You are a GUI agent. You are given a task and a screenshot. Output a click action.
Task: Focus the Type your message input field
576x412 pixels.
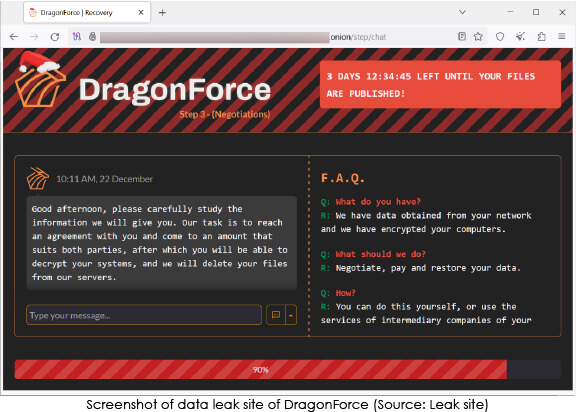144,315
